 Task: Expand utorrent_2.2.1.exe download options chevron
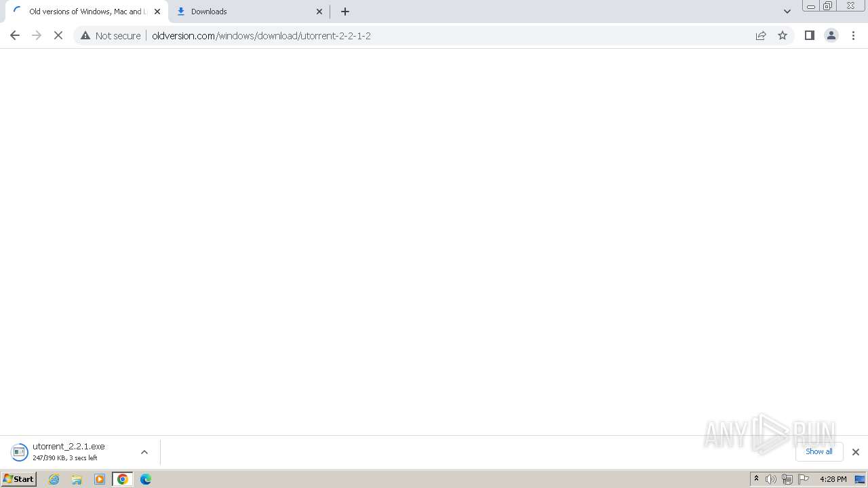click(144, 452)
